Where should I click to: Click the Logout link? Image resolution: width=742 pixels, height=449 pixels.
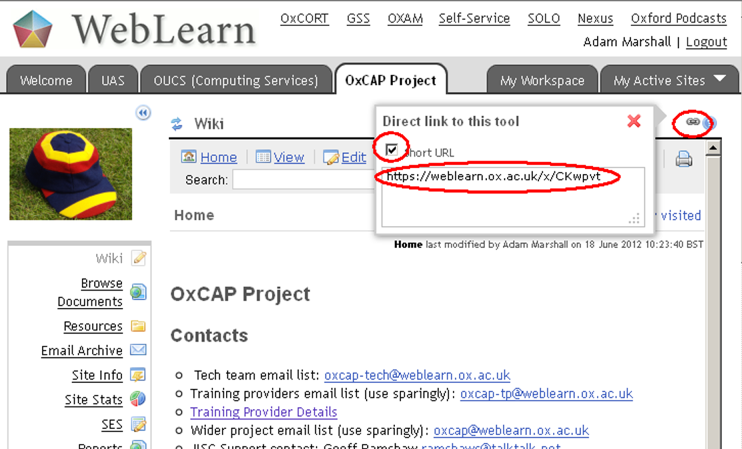706,42
